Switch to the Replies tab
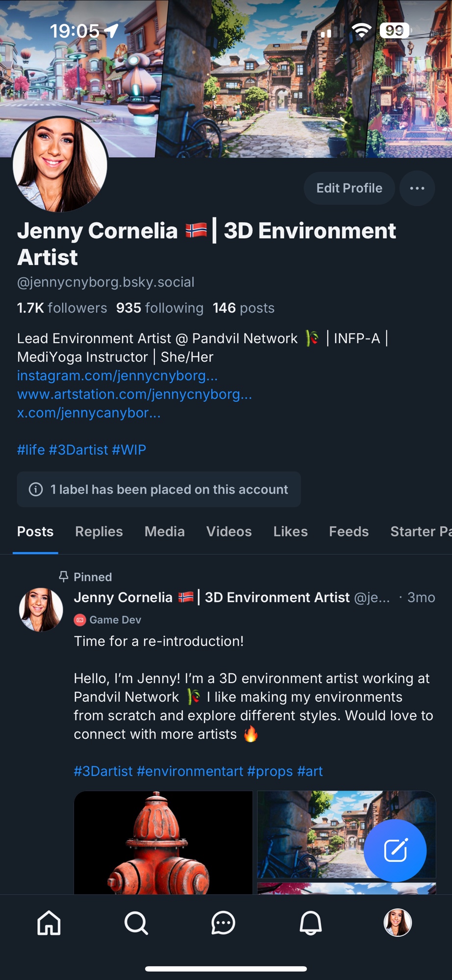This screenshot has width=452, height=980. coord(99,532)
